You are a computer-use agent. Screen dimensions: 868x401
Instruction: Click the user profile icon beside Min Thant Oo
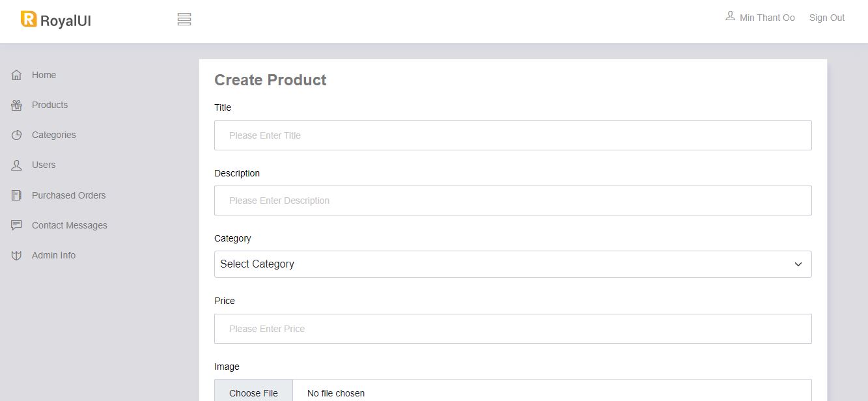click(730, 16)
